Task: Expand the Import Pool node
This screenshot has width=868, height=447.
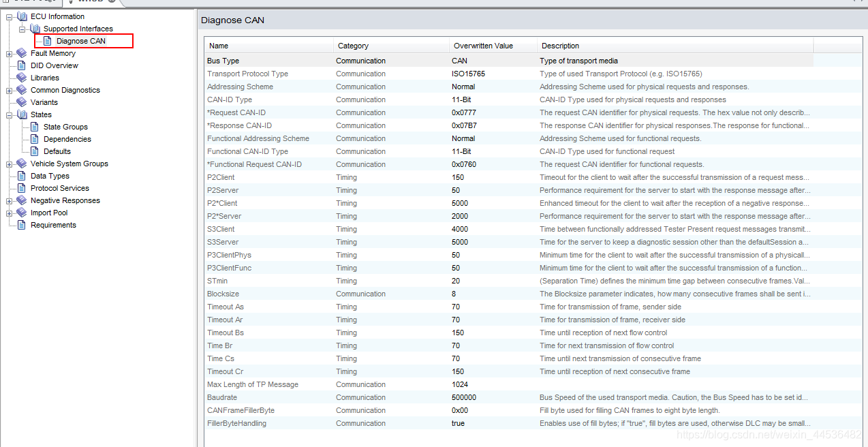Action: pyautogui.click(x=9, y=213)
